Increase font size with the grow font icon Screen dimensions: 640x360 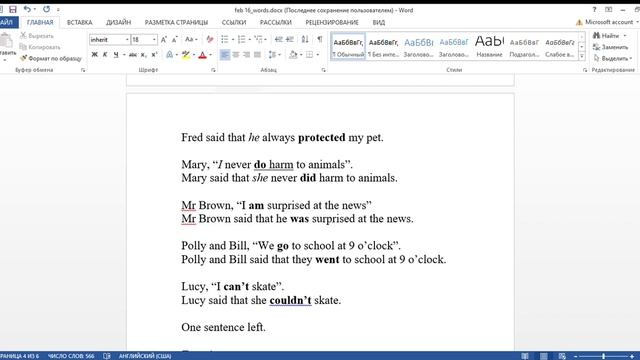pyautogui.click(x=164, y=40)
